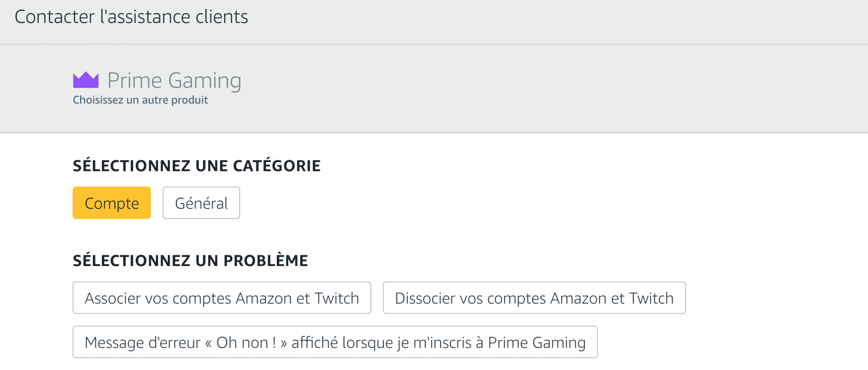Choose the issue 'Associer vos comptes Amazon et Twitch'
The image size is (868, 370).
pos(222,298)
